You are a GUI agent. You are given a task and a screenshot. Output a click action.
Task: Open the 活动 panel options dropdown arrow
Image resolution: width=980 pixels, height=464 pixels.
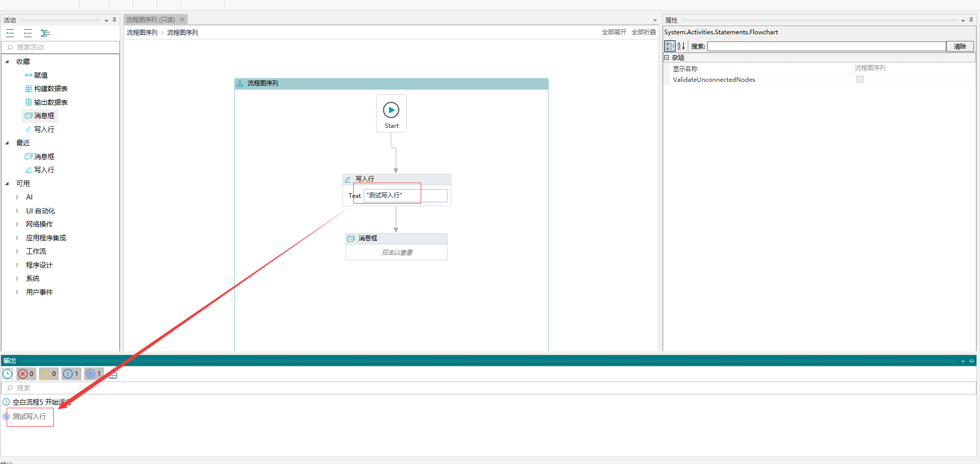coord(106,20)
